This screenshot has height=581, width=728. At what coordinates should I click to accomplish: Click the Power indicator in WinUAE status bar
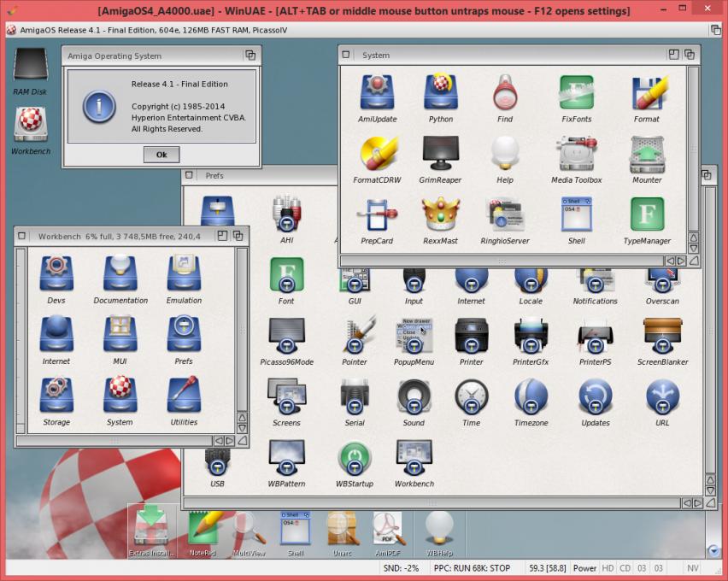coord(584,568)
